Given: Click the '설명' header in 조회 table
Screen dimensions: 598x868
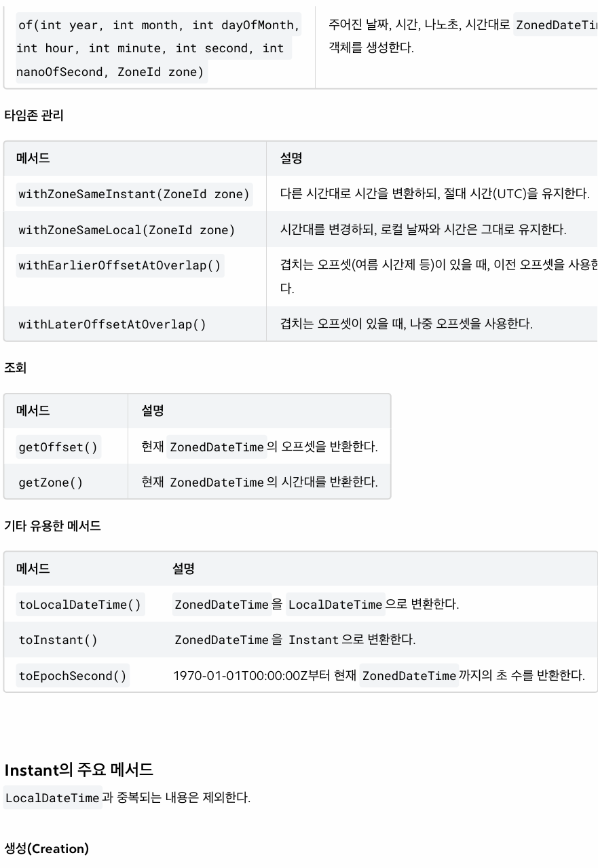Looking at the screenshot, I should tap(153, 411).
